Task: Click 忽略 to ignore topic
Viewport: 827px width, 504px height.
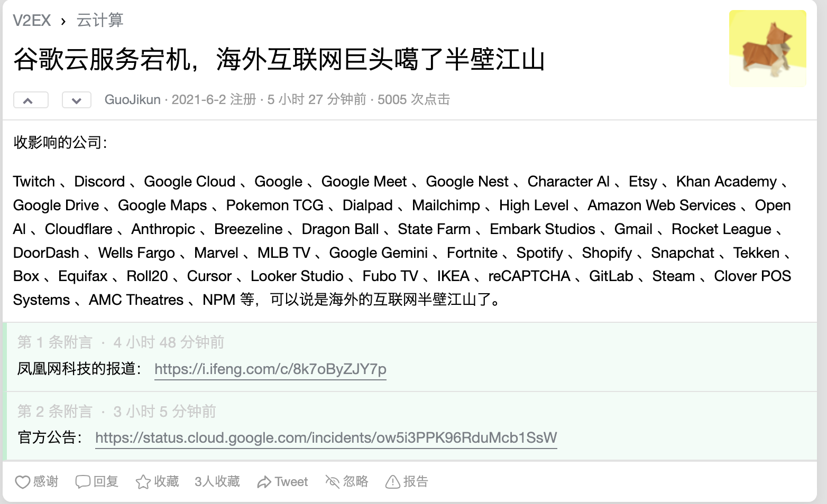Action: 356,482
